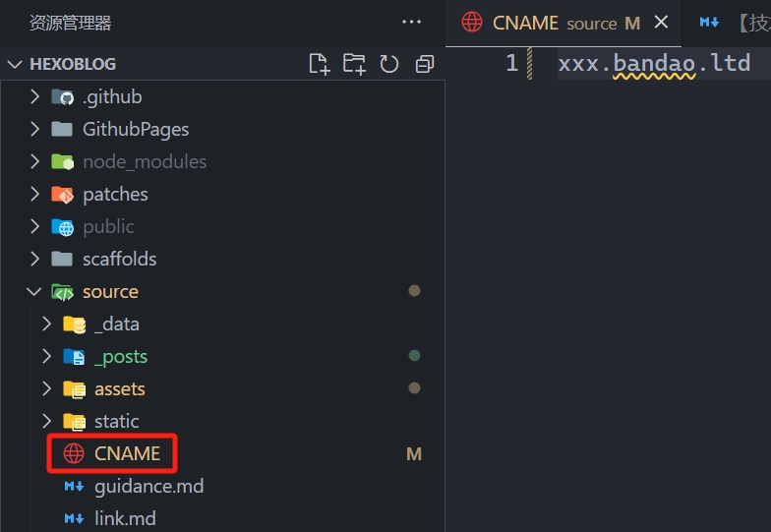Click the .github folder icon

pos(62,96)
